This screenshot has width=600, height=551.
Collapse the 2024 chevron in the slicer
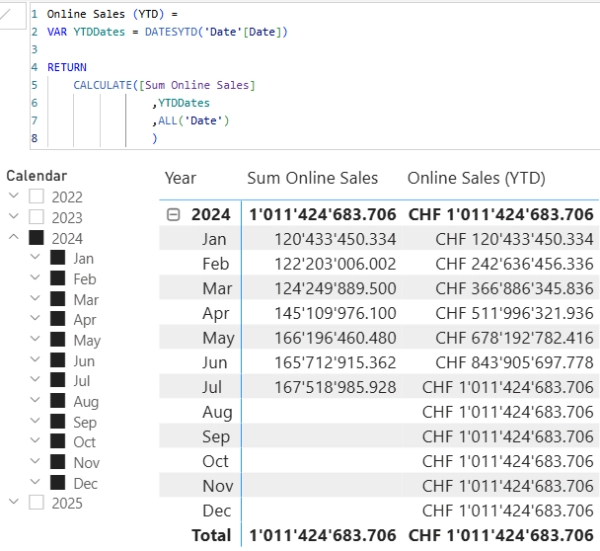point(14,238)
